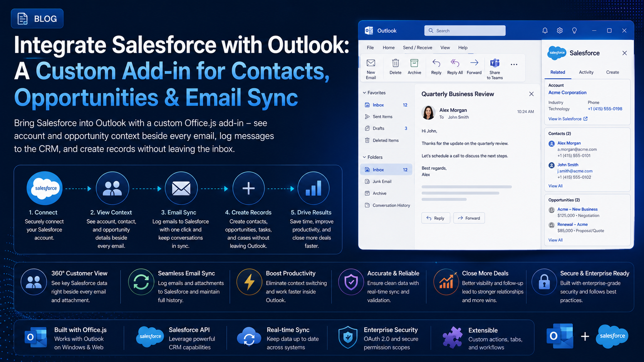Click the Archive toolbar icon
The width and height of the screenshot is (644, 362).
(414, 63)
